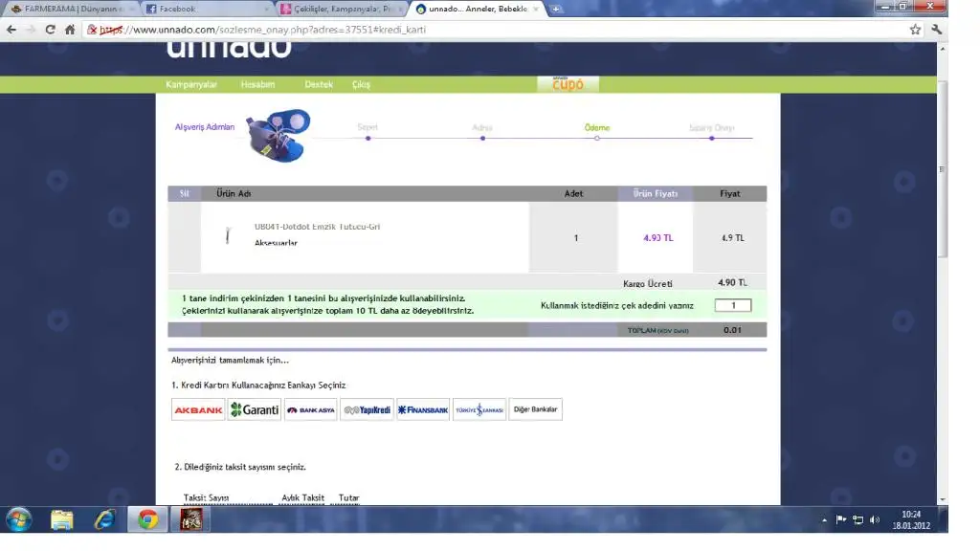Screen dimensions: 980x551
Task: Click the pacifier holder product thumbnail
Action: (x=228, y=235)
